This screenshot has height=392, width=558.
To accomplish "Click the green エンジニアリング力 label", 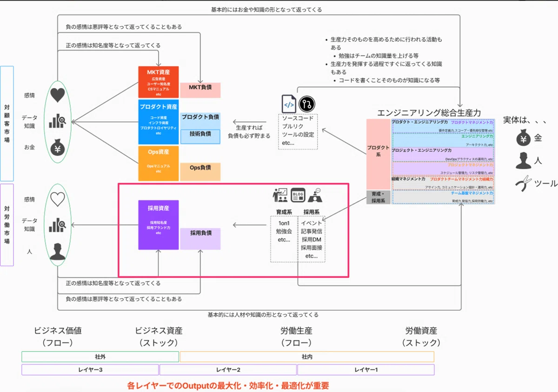I will coord(477,137).
